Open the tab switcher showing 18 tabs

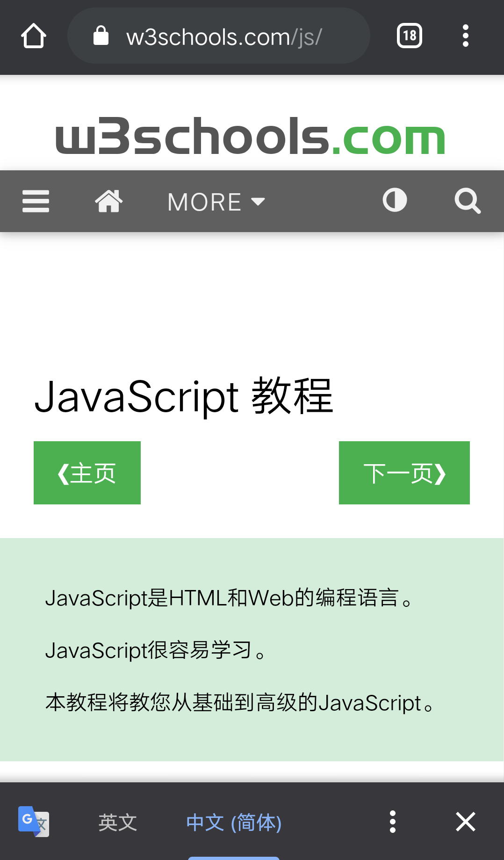(x=410, y=36)
